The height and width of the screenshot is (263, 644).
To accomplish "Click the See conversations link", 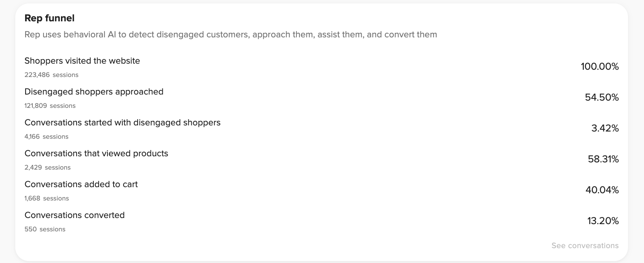I will point(585,246).
